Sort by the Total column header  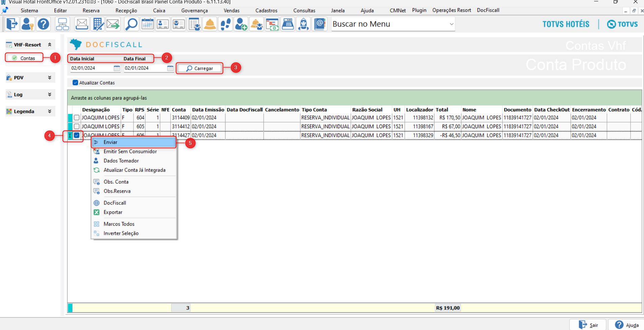coord(448,110)
